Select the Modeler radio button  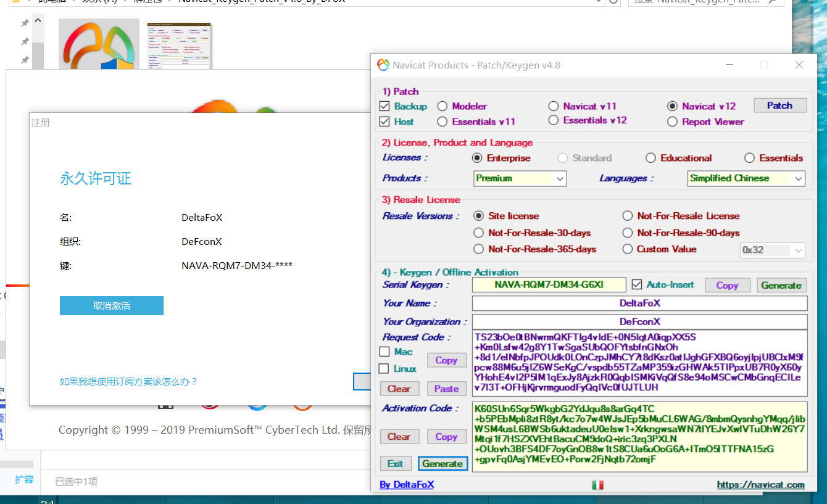point(443,106)
